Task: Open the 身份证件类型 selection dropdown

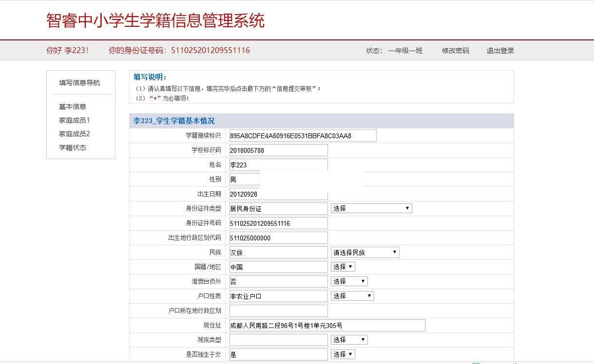Action: (370, 208)
